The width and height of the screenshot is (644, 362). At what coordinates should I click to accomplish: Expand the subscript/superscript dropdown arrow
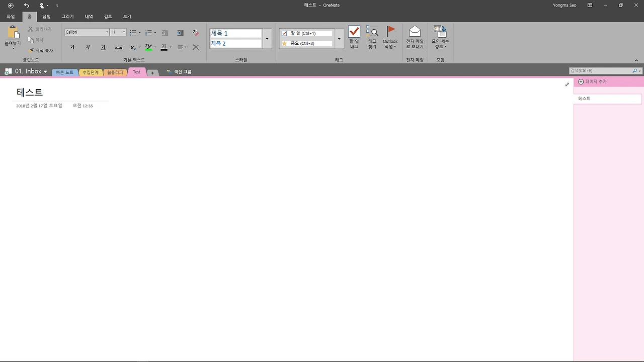139,47
